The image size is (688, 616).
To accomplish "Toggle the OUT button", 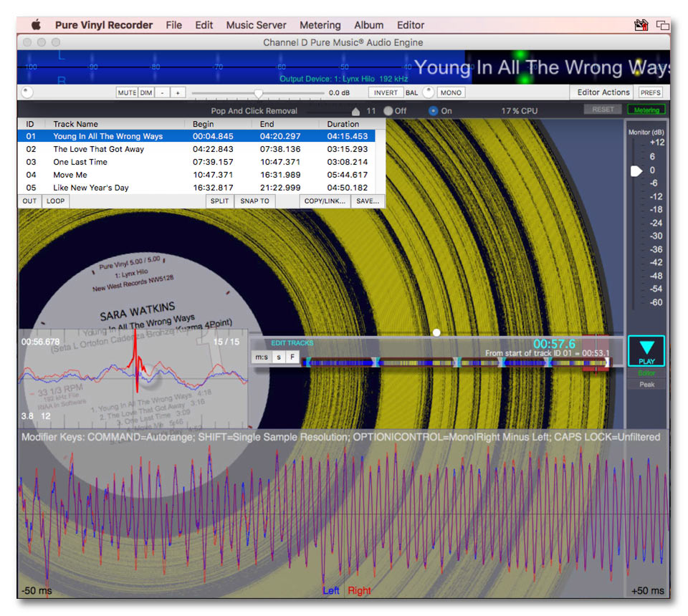I will tap(29, 201).
